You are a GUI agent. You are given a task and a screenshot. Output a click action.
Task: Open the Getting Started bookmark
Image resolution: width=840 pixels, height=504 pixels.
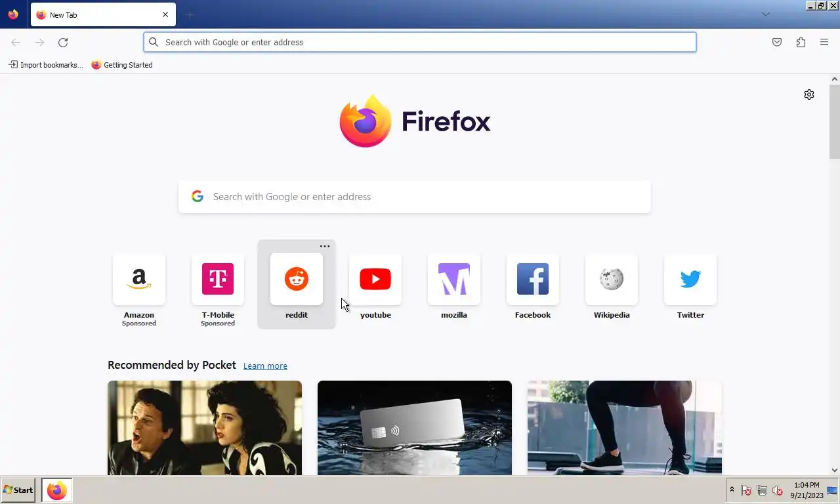[122, 65]
